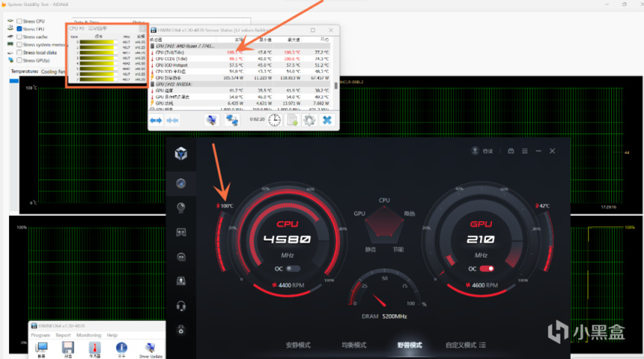This screenshot has width=644, height=359.
Task: Select the balanced mode 均衡模式
Action: (x=354, y=345)
